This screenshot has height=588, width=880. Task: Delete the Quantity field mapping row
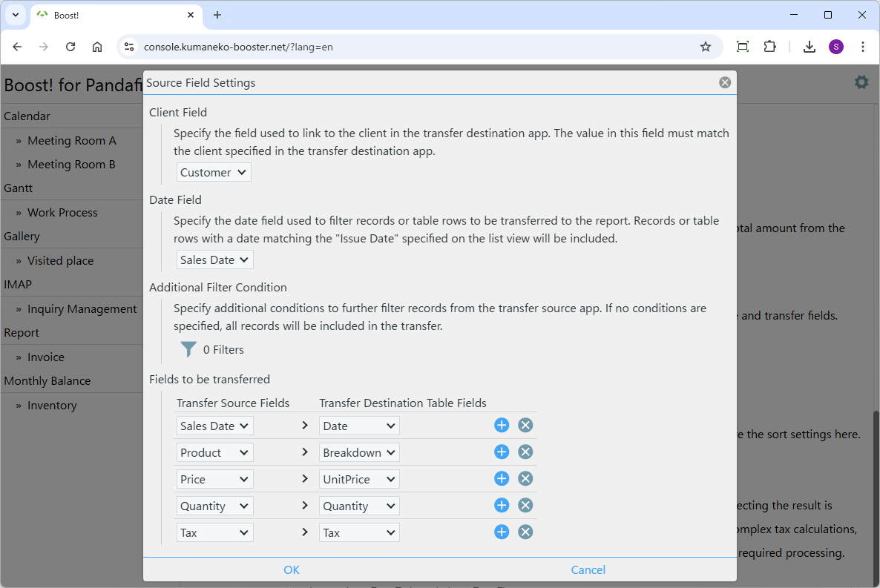point(525,506)
